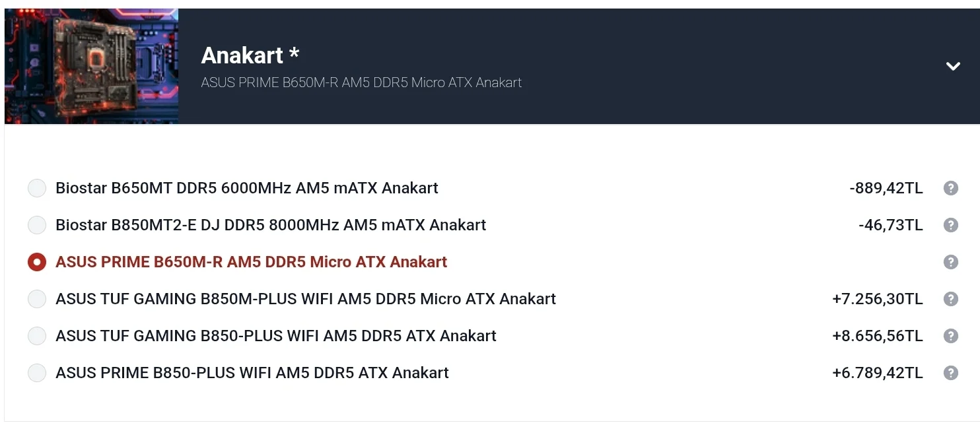Image resolution: width=980 pixels, height=425 pixels.
Task: Choose ASUS TUF GAMING B850-PLUS WIFI ATX radio
Action: (x=37, y=336)
